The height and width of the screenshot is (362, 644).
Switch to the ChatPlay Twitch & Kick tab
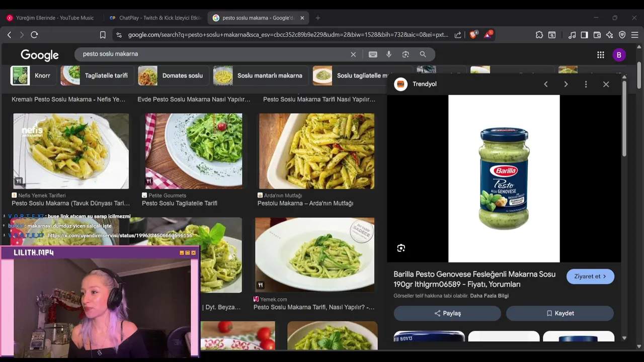tap(155, 18)
